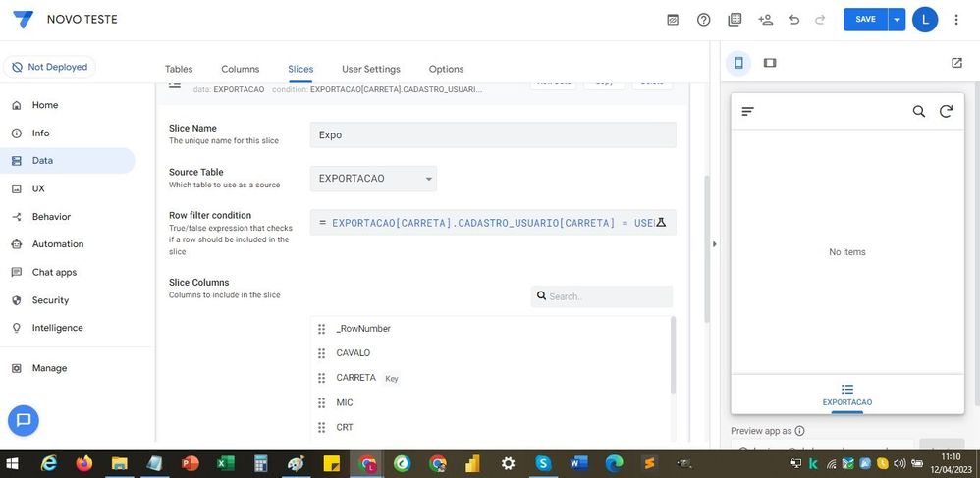Screen dimensions: 980x478
Task: Switch to User Settings tab
Action: point(370,69)
